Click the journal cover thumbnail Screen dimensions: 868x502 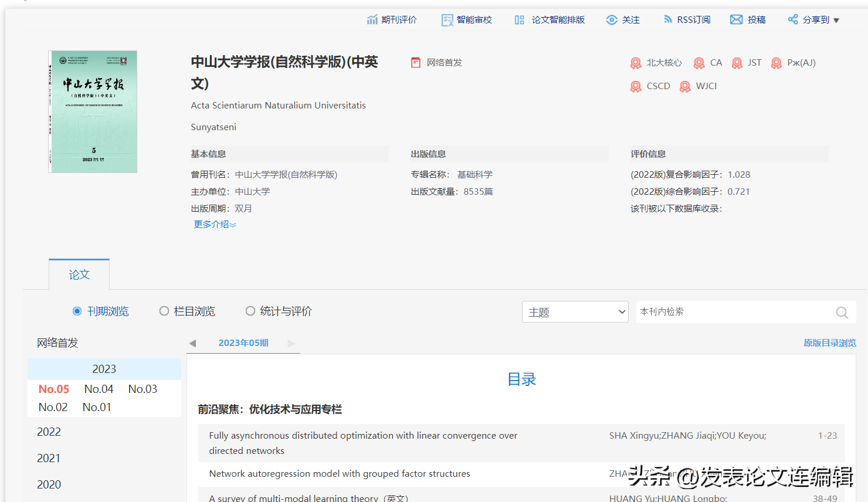click(x=93, y=111)
